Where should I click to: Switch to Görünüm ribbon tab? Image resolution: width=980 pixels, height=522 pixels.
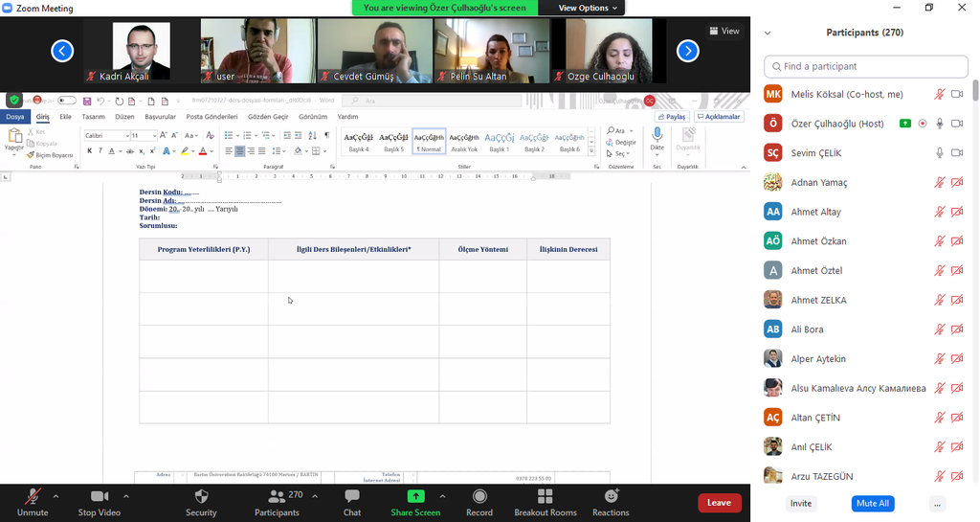(x=313, y=117)
